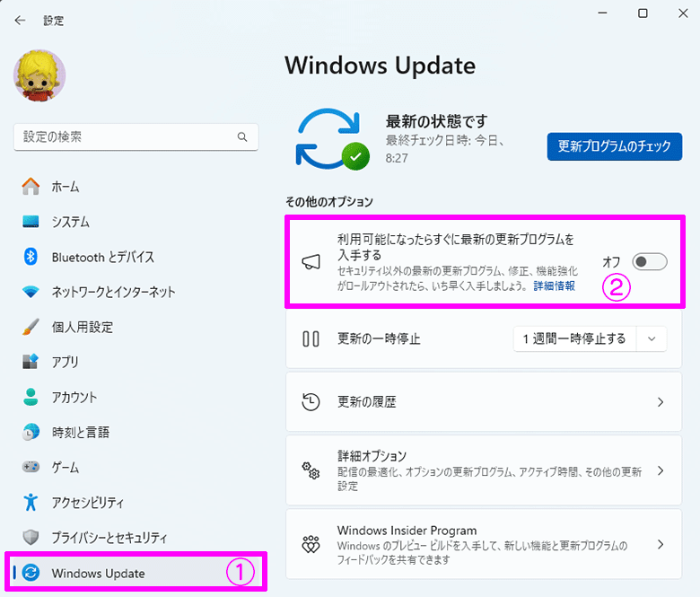Open the user profile avatar
Image resolution: width=700 pixels, height=597 pixels.
(39, 75)
